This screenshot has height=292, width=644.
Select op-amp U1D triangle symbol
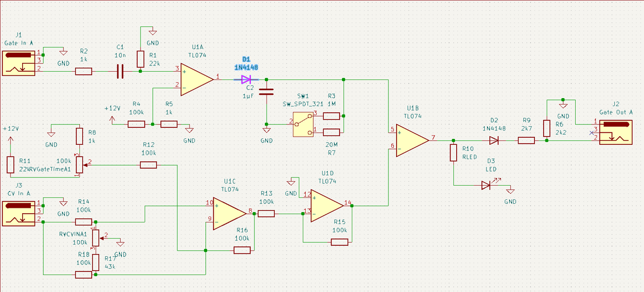coord(327,206)
